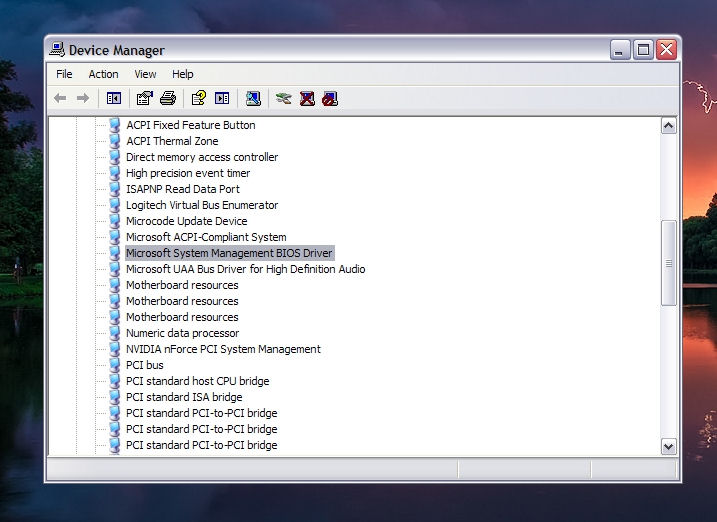The image size is (717, 522).
Task: Open the File menu
Action: [x=64, y=74]
